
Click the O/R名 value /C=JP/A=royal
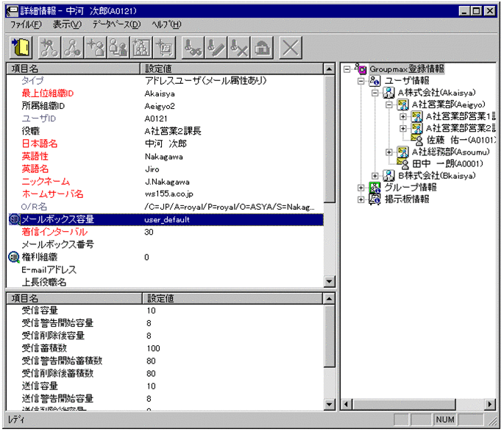click(x=230, y=207)
